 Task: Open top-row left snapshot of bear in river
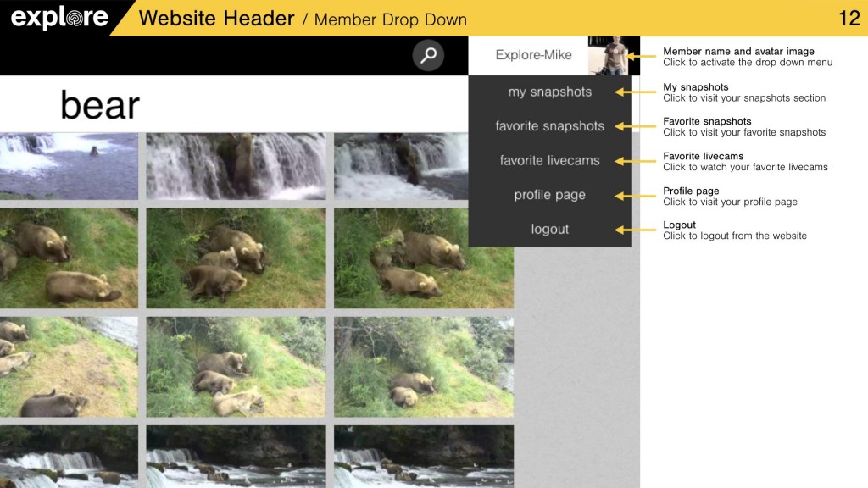(x=68, y=165)
